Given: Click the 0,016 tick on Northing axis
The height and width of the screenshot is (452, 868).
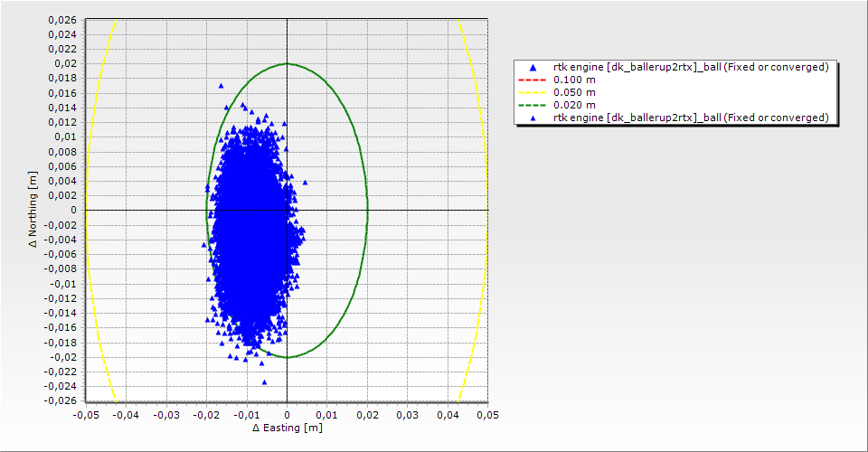Looking at the screenshot, I should click(62, 93).
